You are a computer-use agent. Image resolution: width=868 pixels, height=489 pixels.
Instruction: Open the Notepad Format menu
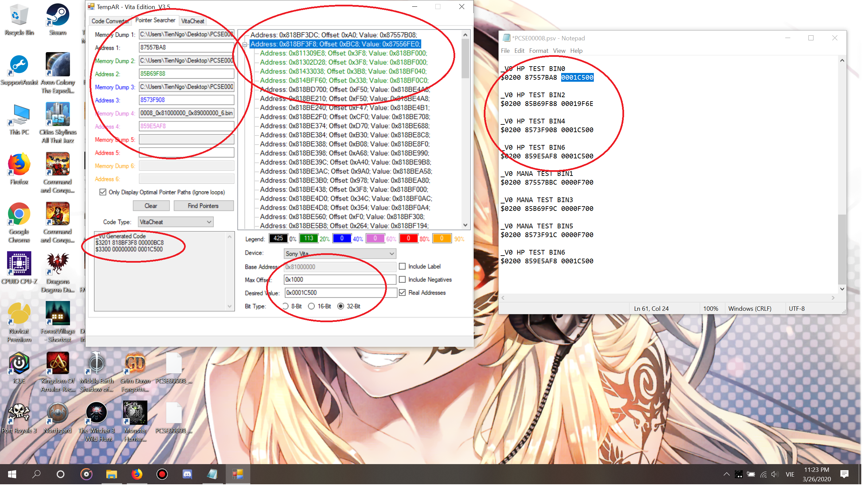pyautogui.click(x=538, y=51)
